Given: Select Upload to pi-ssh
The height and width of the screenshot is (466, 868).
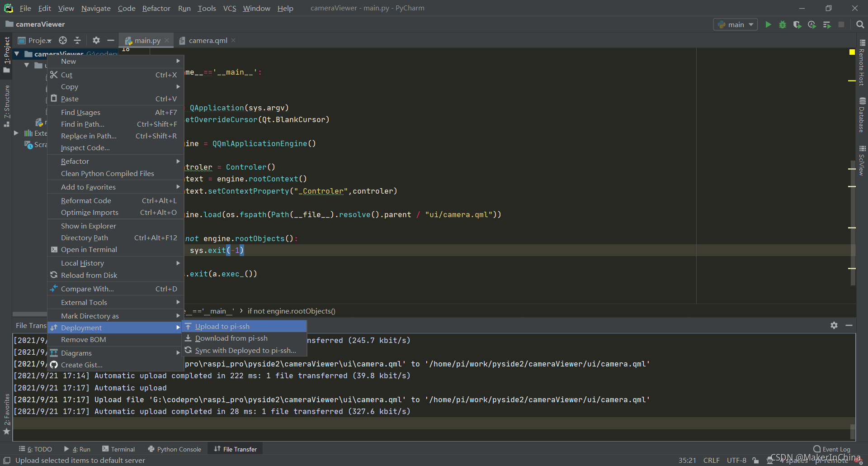Looking at the screenshot, I should click(244, 326).
